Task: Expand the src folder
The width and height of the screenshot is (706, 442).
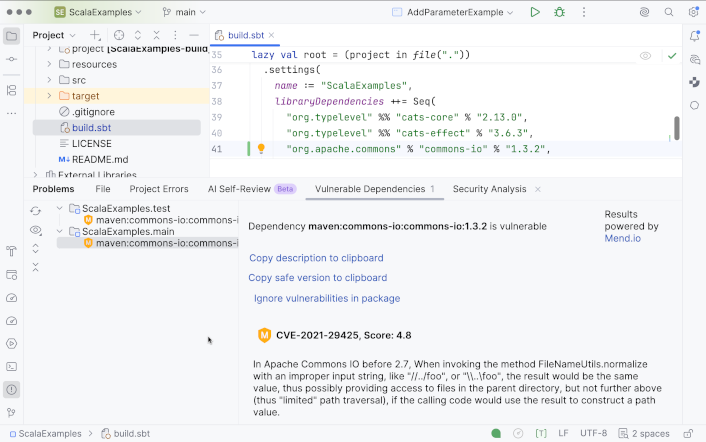Action: 49,80
